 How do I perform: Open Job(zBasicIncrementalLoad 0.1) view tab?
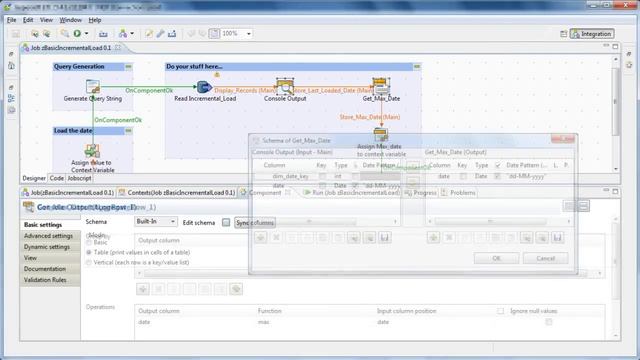[68, 192]
